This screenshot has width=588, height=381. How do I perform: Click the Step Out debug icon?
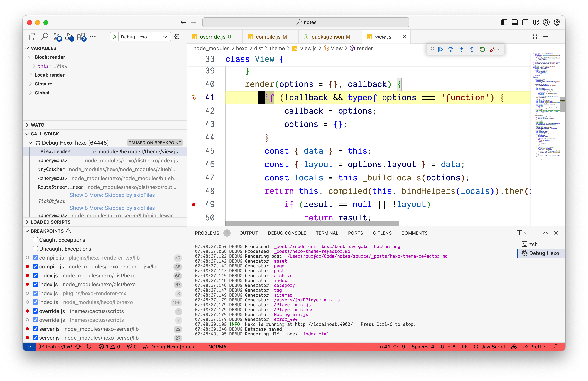click(472, 49)
